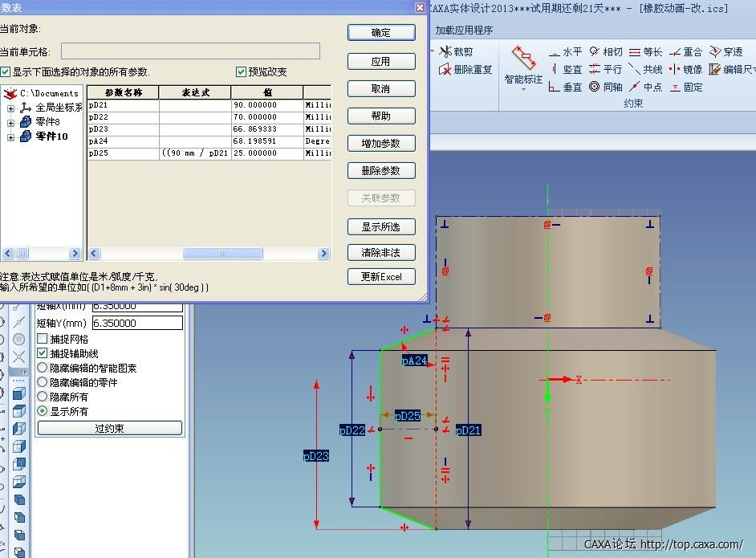756x558 pixels.
Task: Click the 删除参数 delete parameter button
Action: (381, 170)
